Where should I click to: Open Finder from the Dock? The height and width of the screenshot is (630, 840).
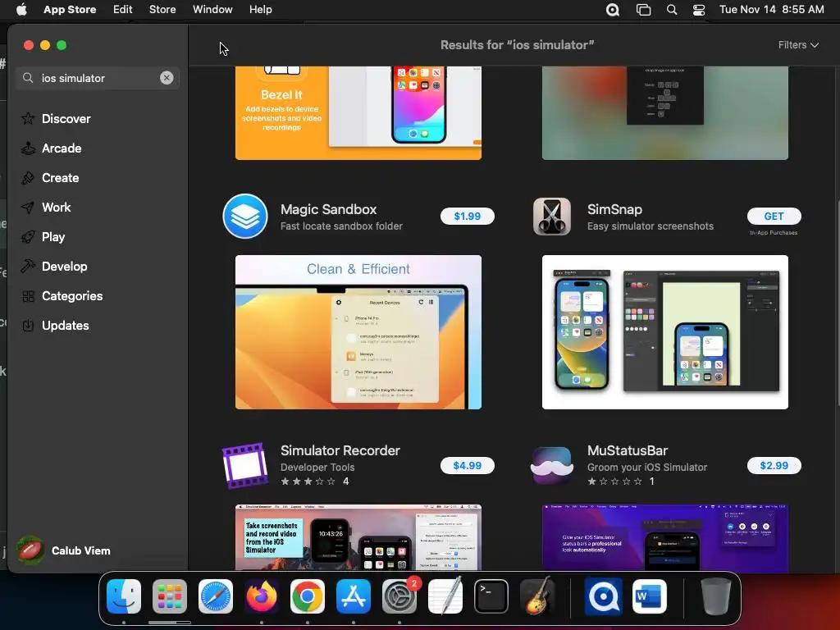(124, 596)
